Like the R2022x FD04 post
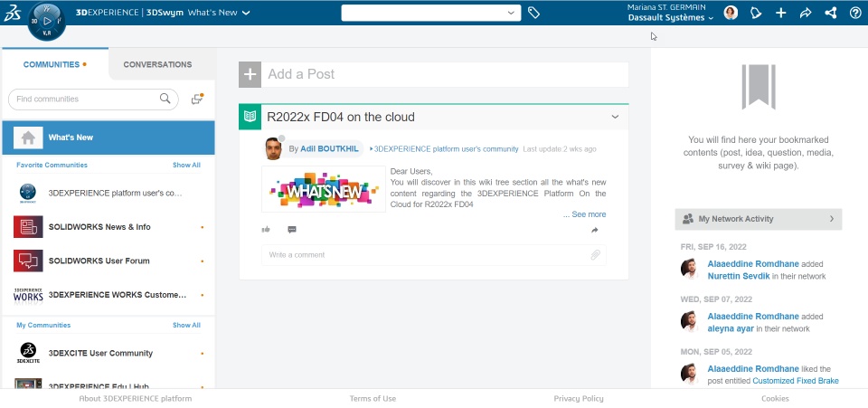 [266, 230]
